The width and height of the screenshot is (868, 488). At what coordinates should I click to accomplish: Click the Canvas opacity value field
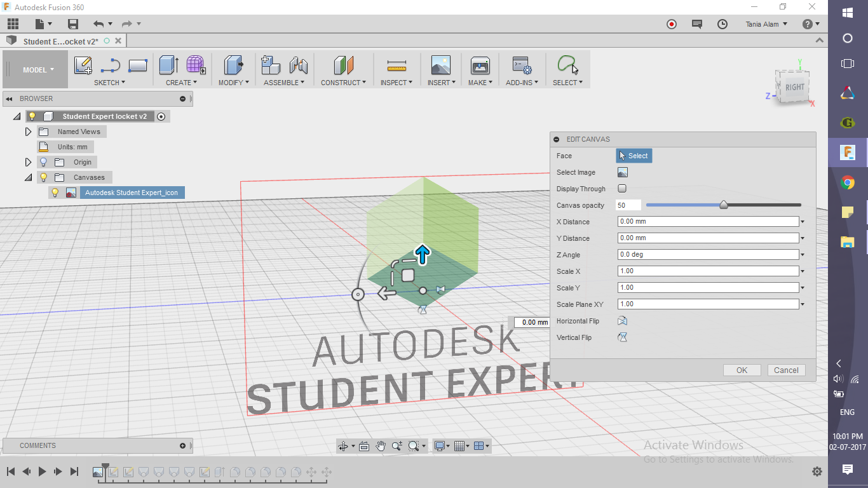[628, 205]
